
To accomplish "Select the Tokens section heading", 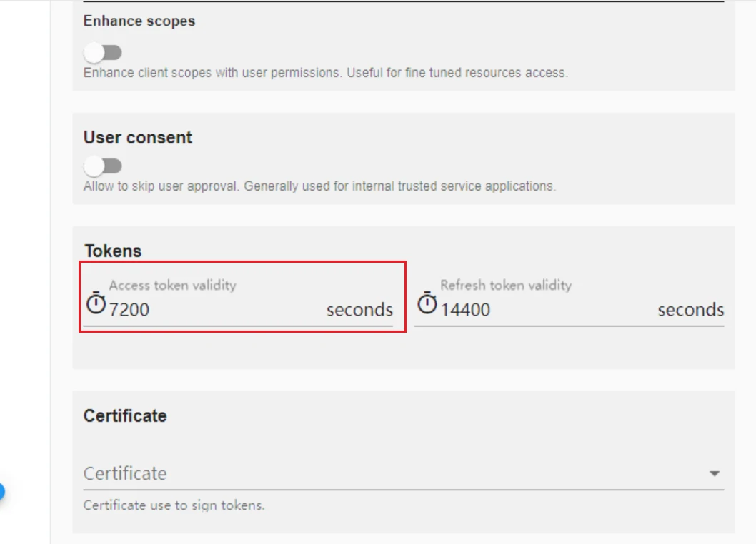I will [114, 251].
